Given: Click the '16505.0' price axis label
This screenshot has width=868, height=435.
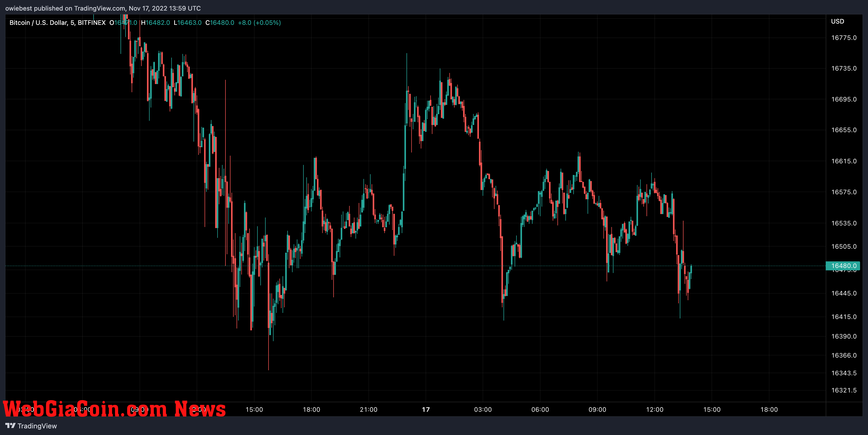Looking at the screenshot, I should click(844, 247).
